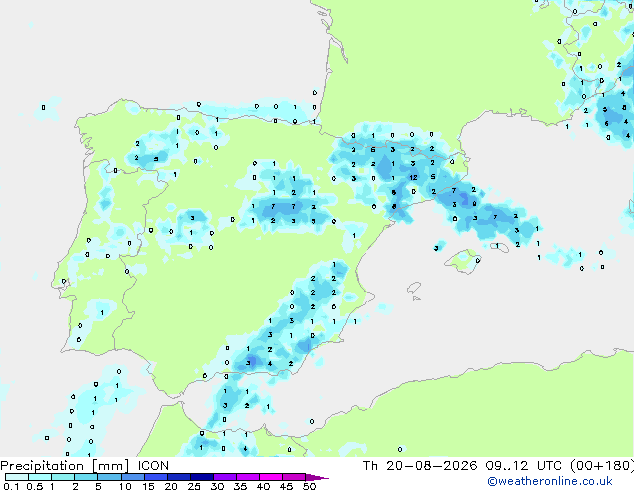This screenshot has height=490, width=634.
Task: Click the 40–45 mm magenta legend swatch
Action: (x=271, y=477)
